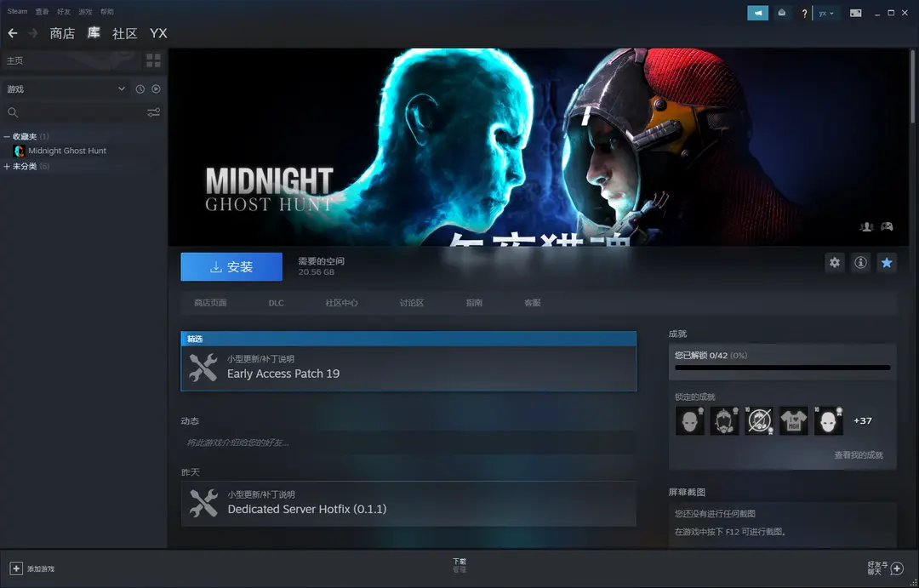Click the vertical scrollbar on the right
The image size is (919, 588).
[912, 87]
